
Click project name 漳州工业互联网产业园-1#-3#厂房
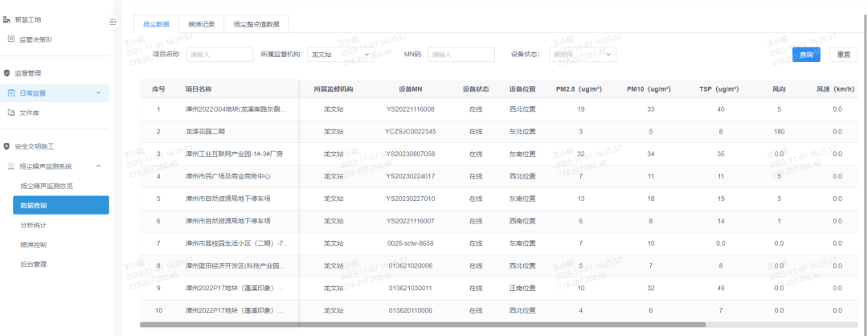[234, 154]
